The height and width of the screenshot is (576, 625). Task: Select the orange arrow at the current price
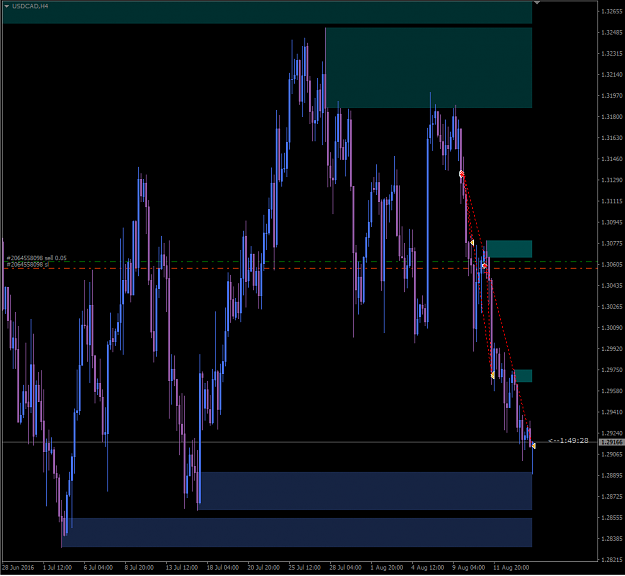[x=534, y=446]
